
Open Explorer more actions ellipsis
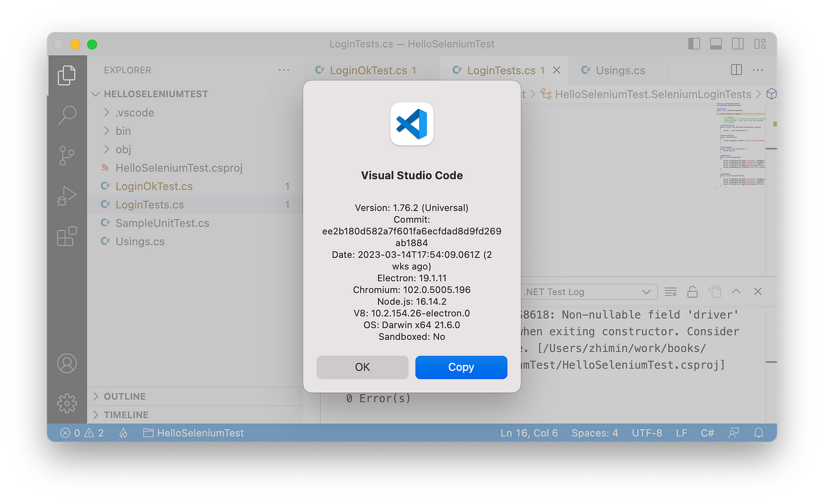284,70
